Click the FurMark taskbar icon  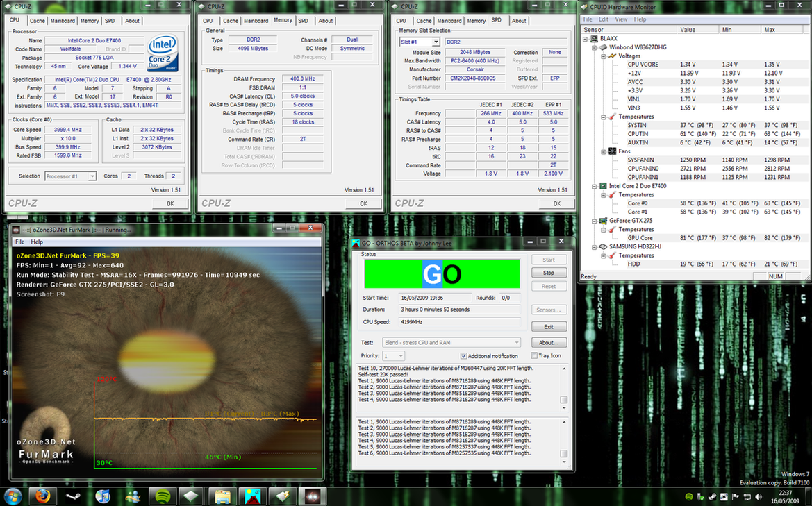[312, 496]
